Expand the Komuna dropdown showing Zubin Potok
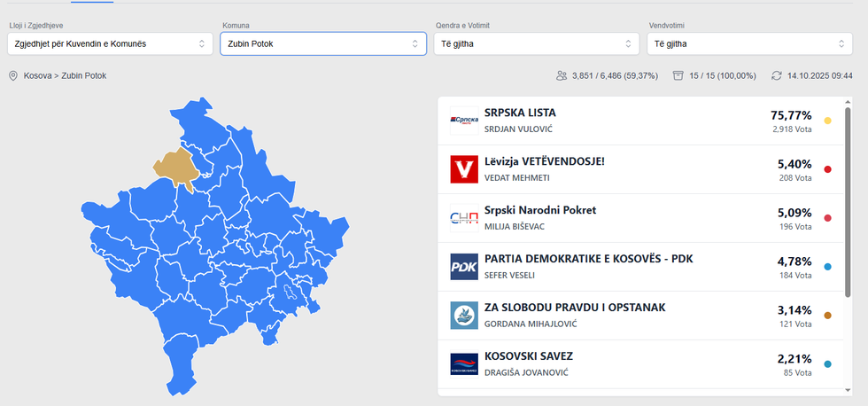 323,43
